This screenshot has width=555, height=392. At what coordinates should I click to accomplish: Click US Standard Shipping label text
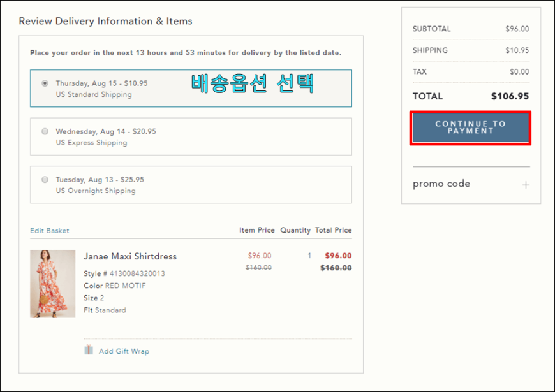coord(94,94)
